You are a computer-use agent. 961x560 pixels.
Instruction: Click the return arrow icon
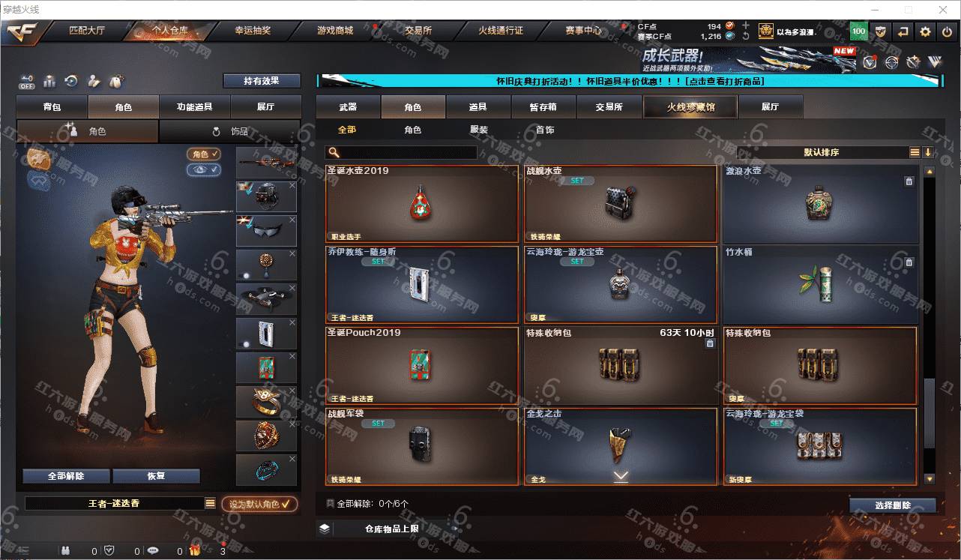(x=903, y=31)
